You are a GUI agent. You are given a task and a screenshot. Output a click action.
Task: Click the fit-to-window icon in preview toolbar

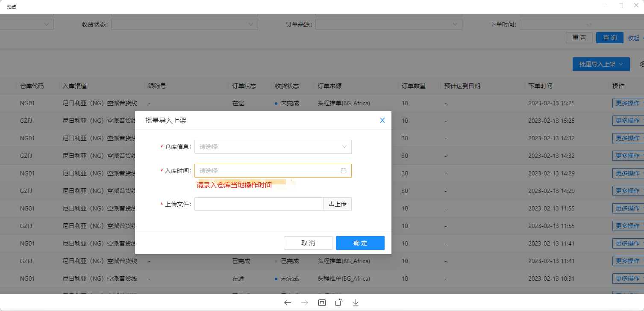coord(322,303)
